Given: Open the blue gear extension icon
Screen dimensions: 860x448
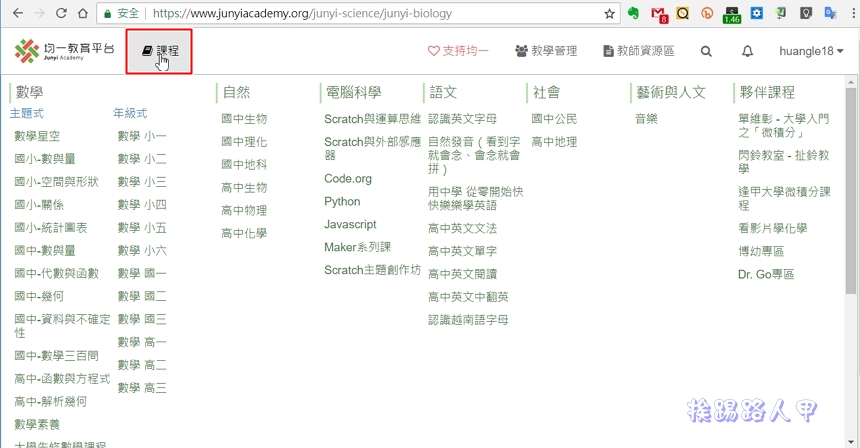Looking at the screenshot, I should pos(757,13).
